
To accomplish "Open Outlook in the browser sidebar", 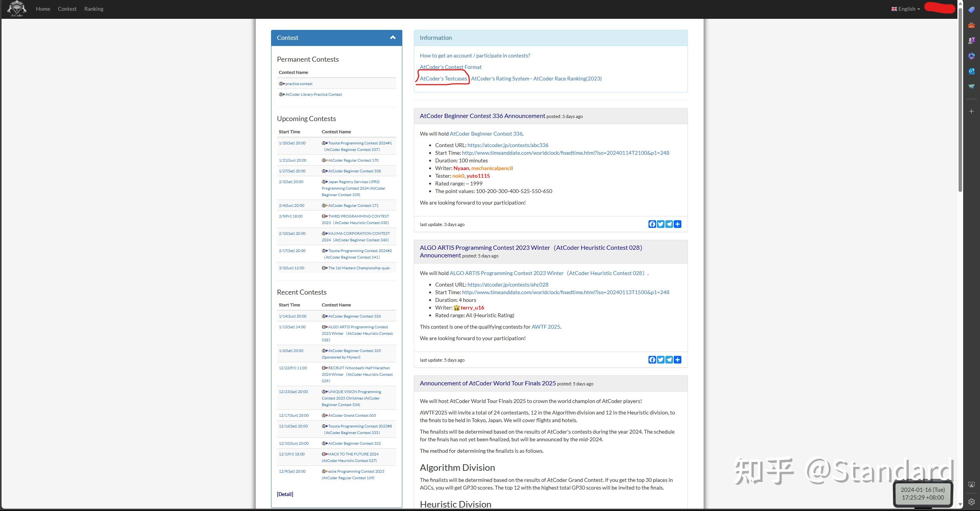I will [971, 71].
